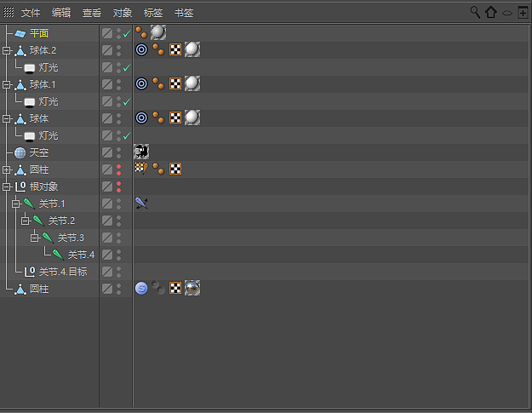Screen dimensions: 532x413
Task: Select the UVW checker tag on 球体 row
Action: 175,118
